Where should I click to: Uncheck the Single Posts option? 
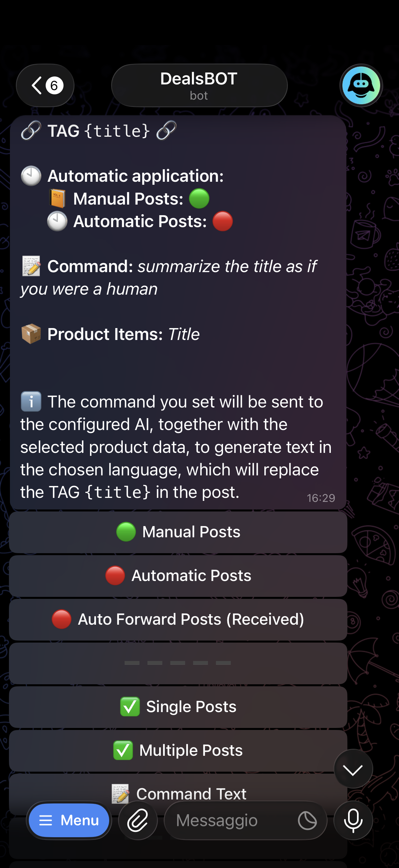(x=178, y=706)
